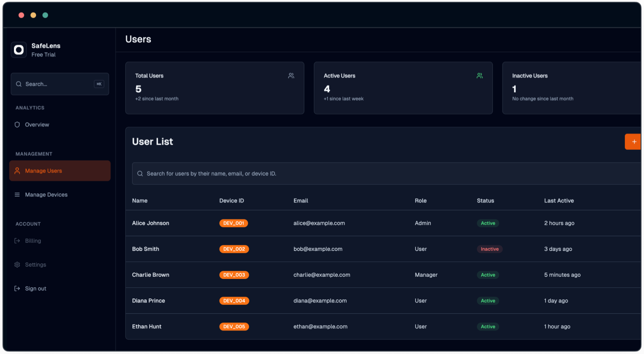
Task: Click the Billing icon in sidebar
Action: 17,241
